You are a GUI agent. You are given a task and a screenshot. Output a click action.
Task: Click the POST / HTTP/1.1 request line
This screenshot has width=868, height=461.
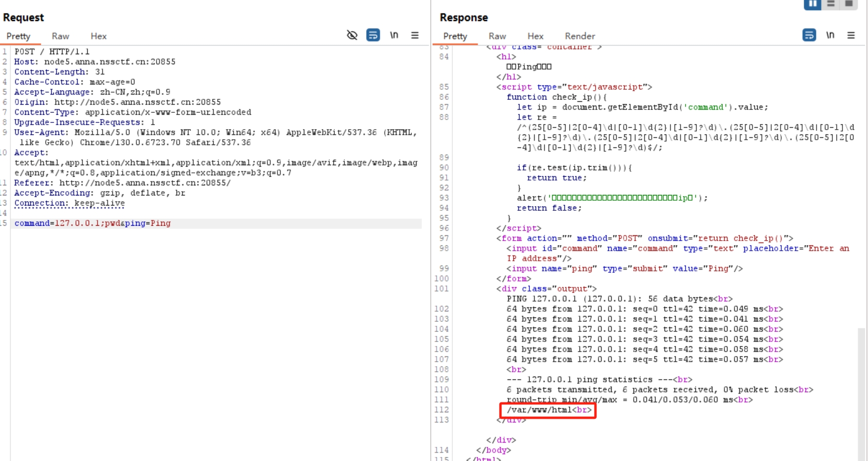pos(52,51)
